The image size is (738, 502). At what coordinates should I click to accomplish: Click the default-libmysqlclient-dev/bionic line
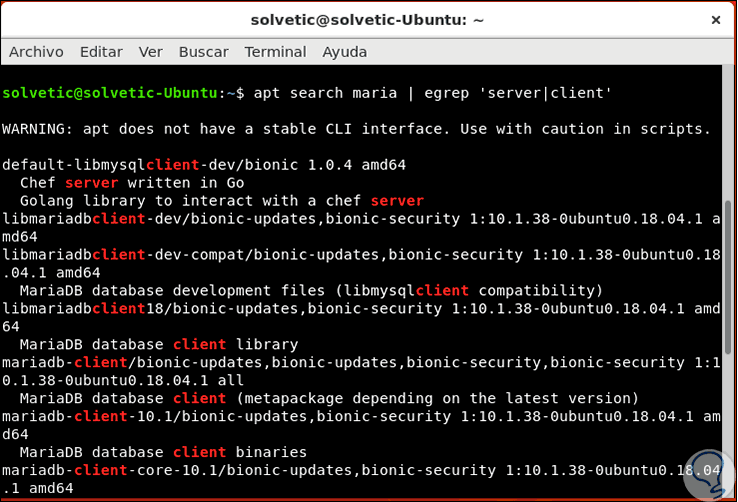204,165
